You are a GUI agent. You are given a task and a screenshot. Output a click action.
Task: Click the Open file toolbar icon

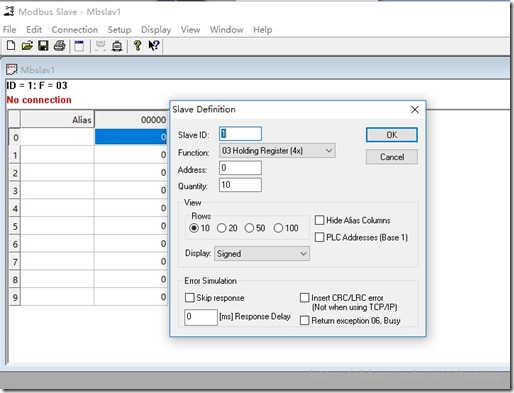click(27, 45)
